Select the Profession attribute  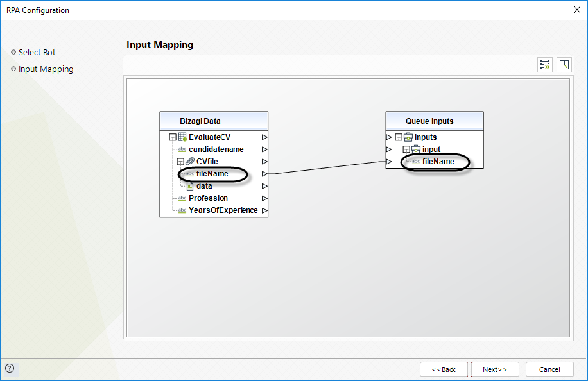pyautogui.click(x=208, y=198)
